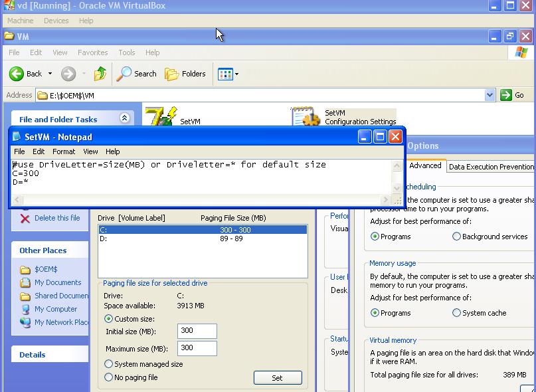This screenshot has width=536, height=392.
Task: Open Explorer Favorites menu
Action: point(92,52)
